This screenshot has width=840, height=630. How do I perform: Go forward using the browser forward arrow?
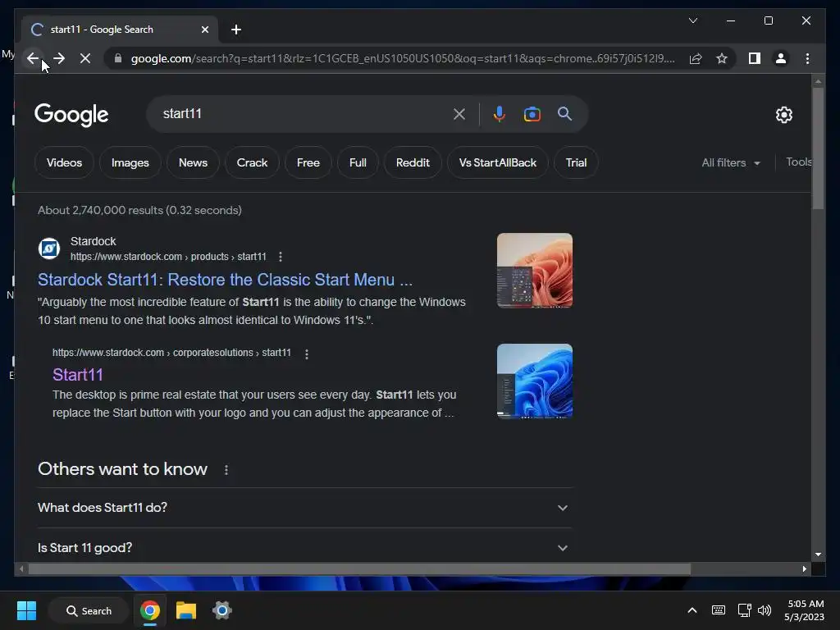(59, 58)
